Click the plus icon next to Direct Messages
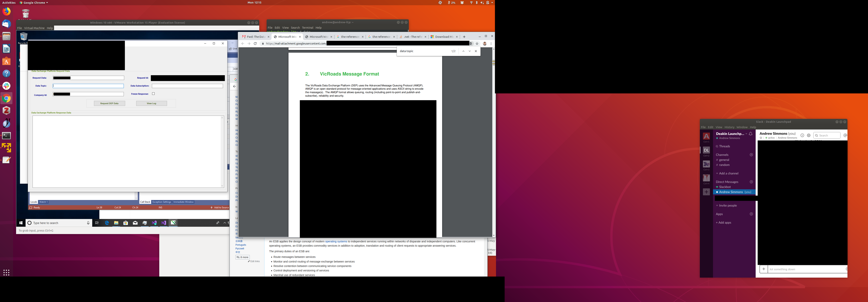The width and height of the screenshot is (868, 302). [x=751, y=182]
